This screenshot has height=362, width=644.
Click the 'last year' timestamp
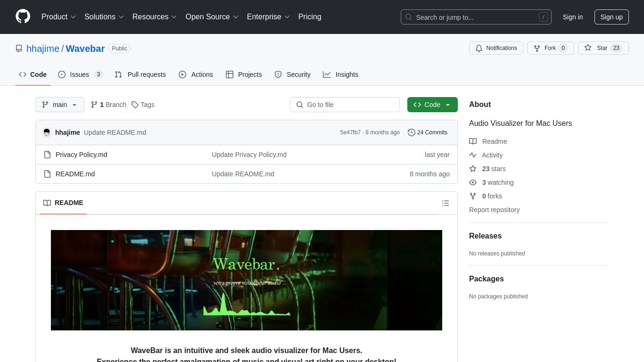pyautogui.click(x=437, y=155)
